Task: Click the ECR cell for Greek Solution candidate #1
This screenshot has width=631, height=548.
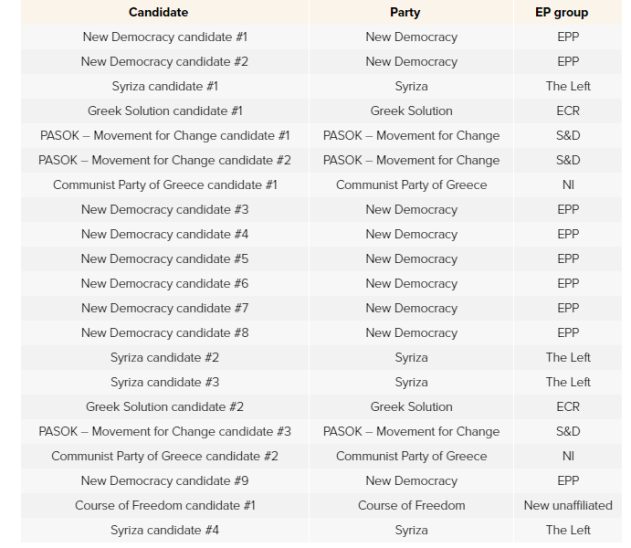Action: (568, 110)
